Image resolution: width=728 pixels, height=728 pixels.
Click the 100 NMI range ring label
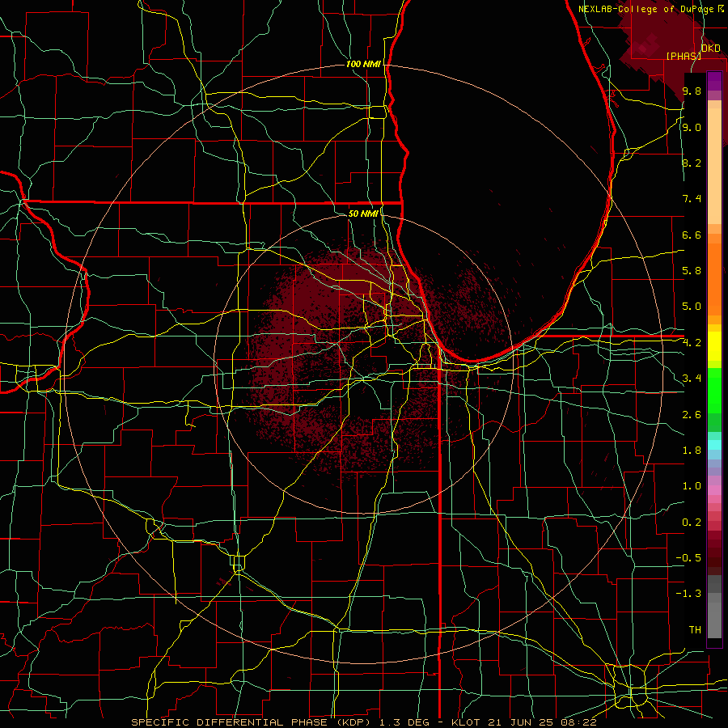[363, 64]
